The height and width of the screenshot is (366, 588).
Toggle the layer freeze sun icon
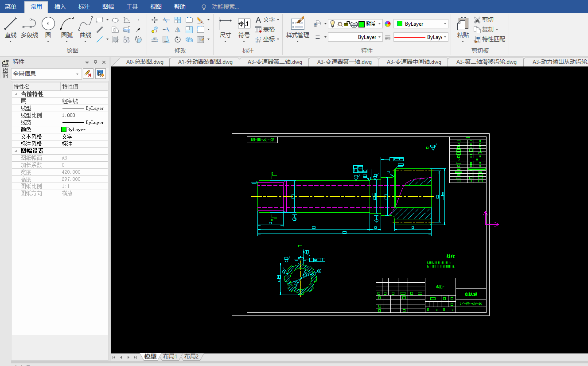tap(340, 24)
